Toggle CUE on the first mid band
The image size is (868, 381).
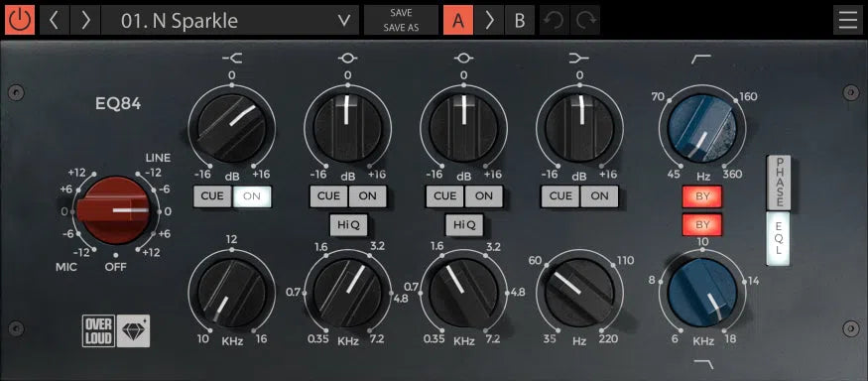tap(328, 196)
